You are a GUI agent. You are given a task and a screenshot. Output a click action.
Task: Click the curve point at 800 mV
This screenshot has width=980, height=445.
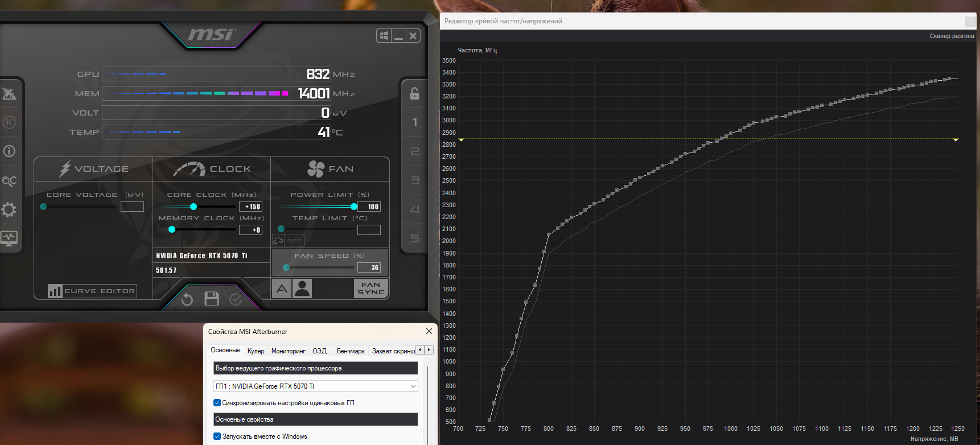coord(549,234)
